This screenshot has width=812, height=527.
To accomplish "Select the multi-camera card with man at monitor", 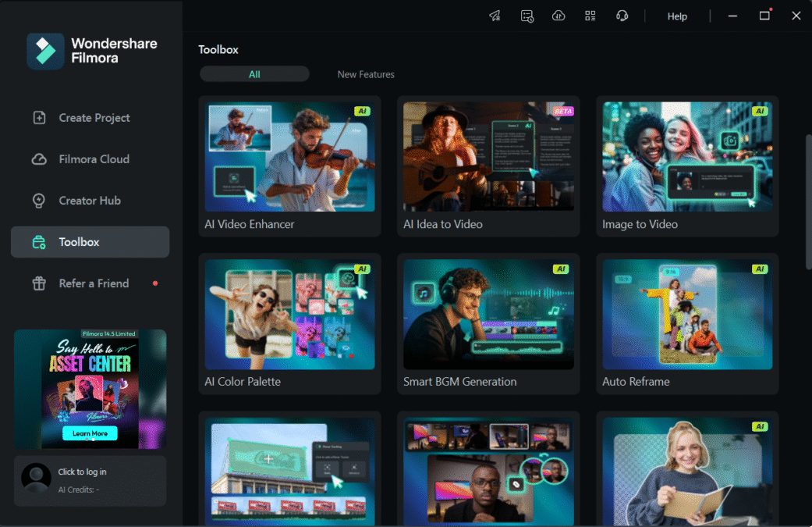I will (x=488, y=469).
